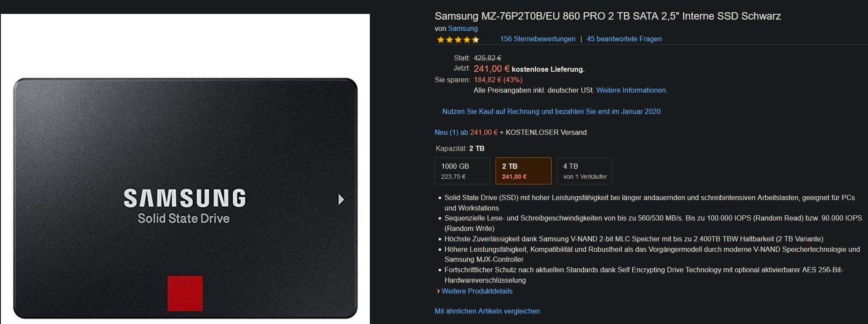Click Mit ähnlichen Artikeln vergleichen
This screenshot has height=324, width=868.
click(487, 311)
